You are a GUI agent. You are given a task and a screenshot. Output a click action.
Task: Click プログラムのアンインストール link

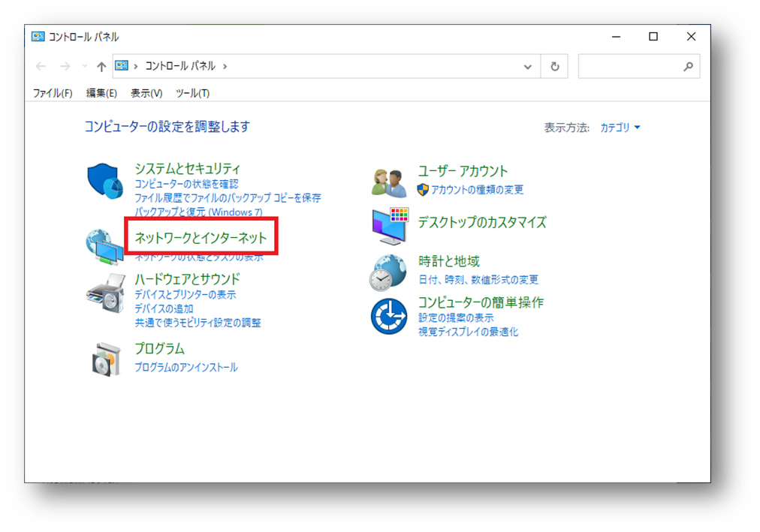(x=186, y=367)
